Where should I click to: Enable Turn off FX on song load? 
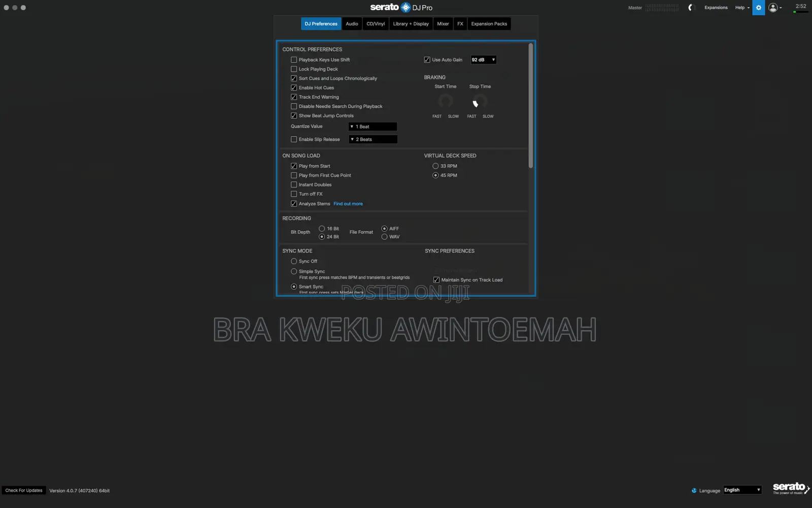pos(294,194)
